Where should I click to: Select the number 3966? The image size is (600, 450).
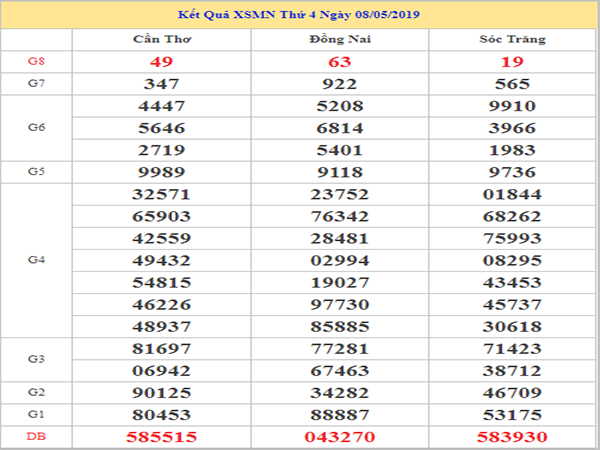(512, 128)
